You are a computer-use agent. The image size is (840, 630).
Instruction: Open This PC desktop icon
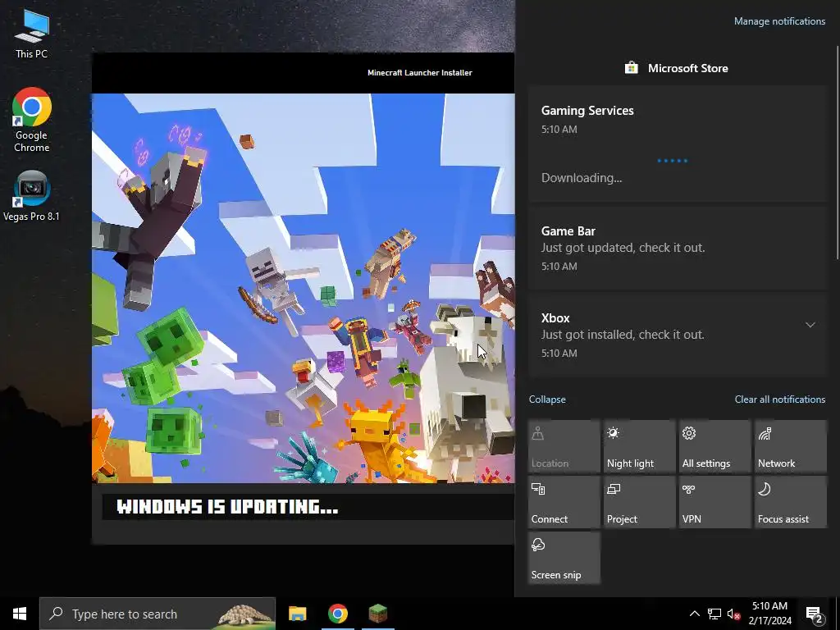point(32,34)
